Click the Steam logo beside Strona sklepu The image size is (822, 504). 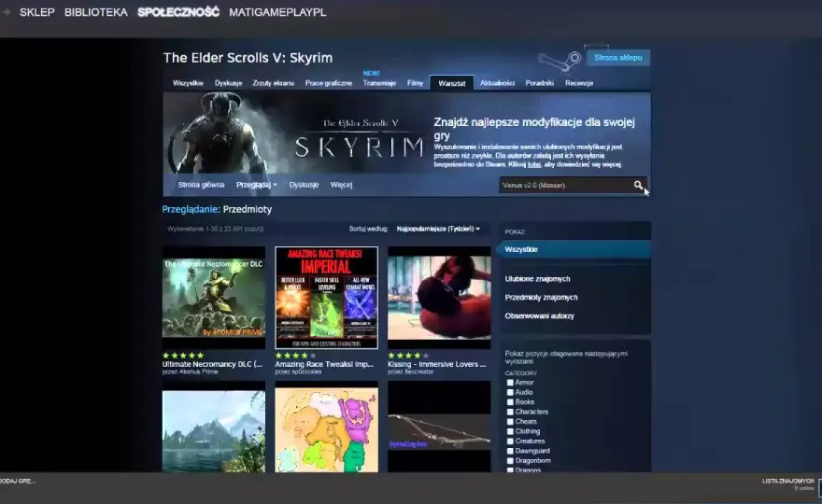[560, 61]
